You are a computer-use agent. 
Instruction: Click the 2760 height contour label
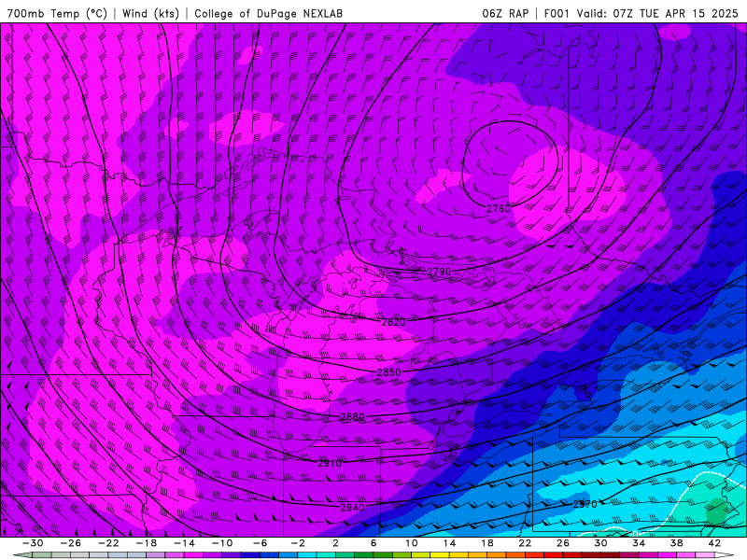499,208
